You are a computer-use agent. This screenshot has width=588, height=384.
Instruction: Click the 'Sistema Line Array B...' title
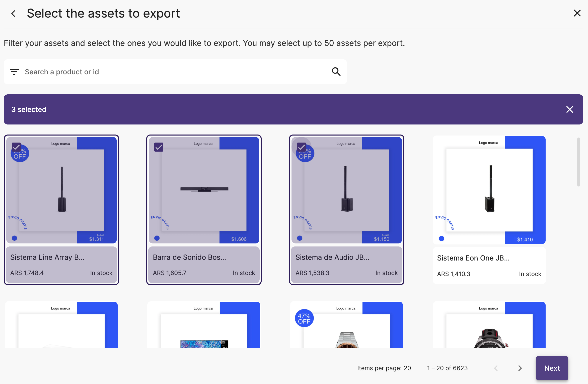[47, 257]
